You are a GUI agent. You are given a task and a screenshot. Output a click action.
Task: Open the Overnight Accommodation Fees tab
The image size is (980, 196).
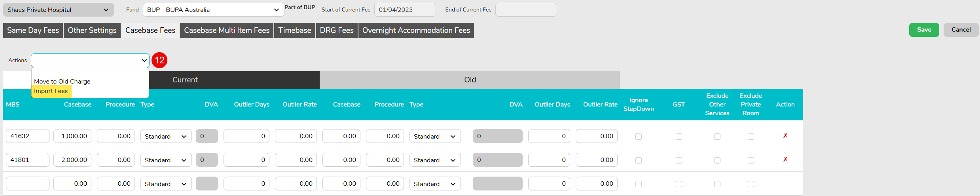click(x=416, y=30)
